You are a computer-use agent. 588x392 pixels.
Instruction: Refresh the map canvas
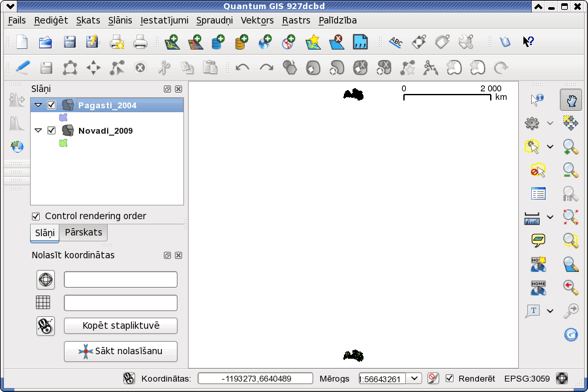click(x=571, y=335)
